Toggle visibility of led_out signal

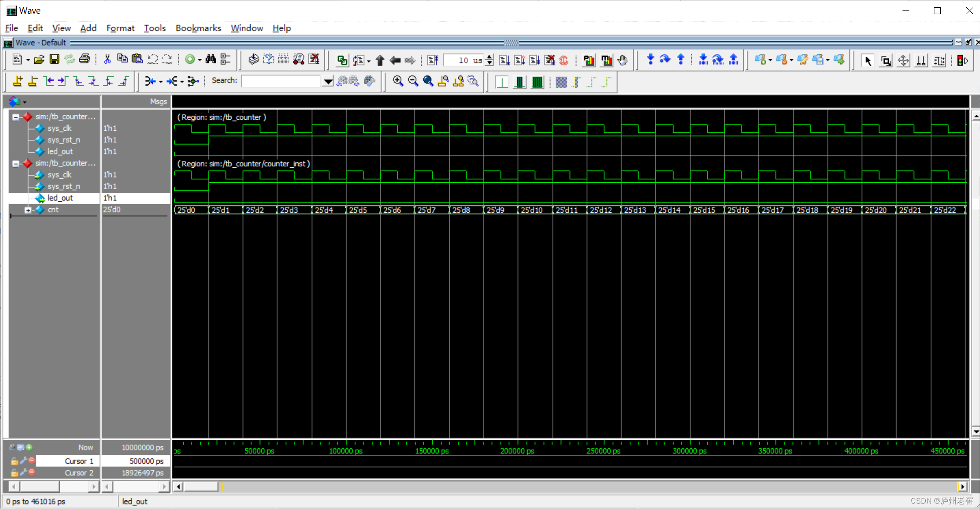click(x=60, y=198)
